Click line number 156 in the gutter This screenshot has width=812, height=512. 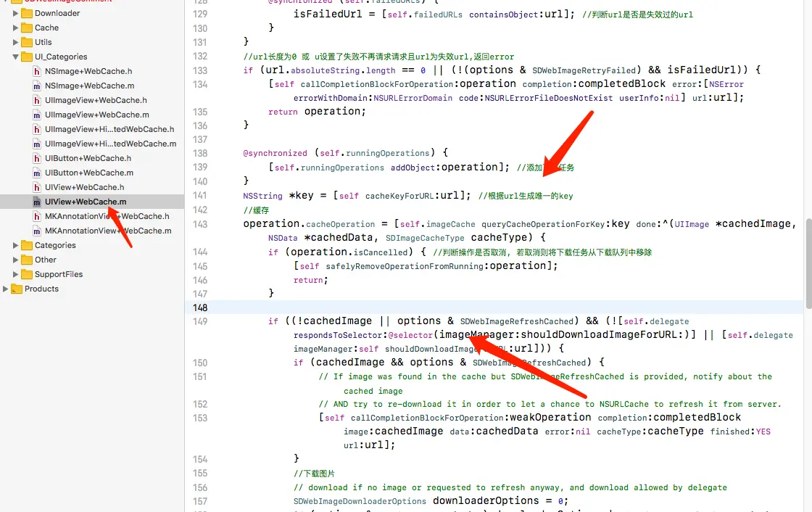(200, 487)
